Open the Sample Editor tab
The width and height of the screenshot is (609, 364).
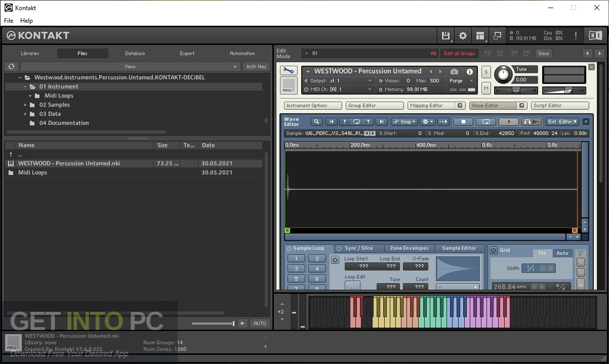pyautogui.click(x=459, y=248)
